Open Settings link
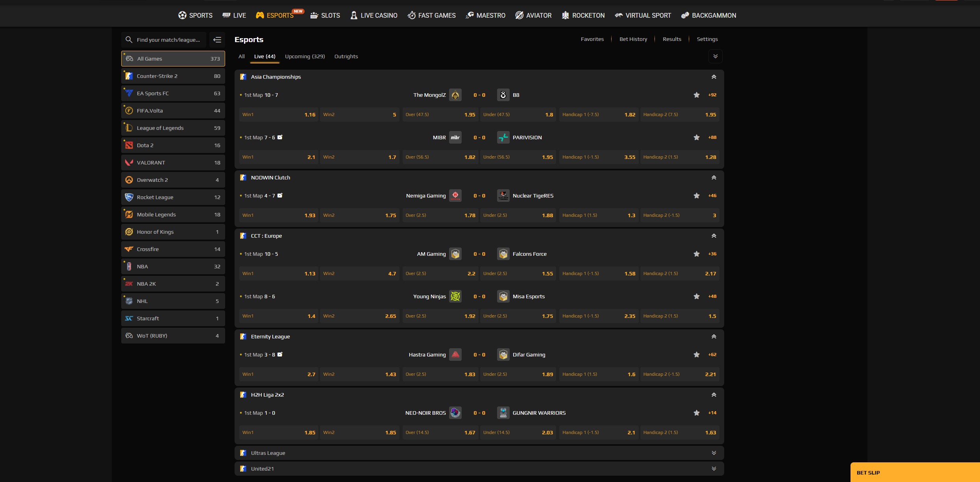 [707, 39]
